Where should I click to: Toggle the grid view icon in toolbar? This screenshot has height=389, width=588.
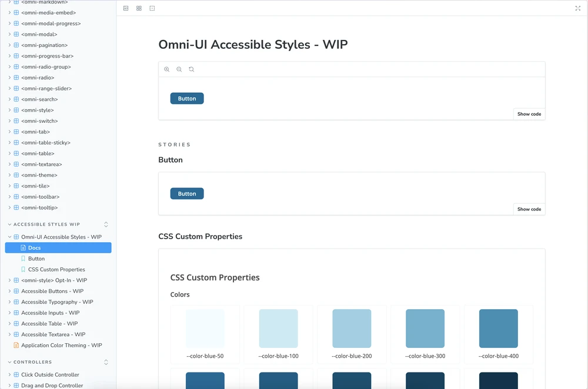tap(139, 8)
